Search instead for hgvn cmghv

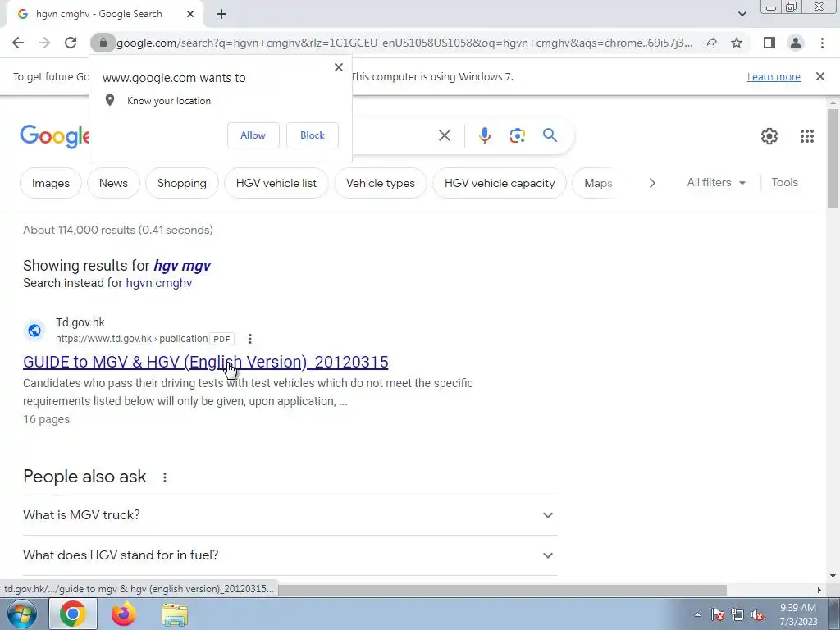[158, 283]
